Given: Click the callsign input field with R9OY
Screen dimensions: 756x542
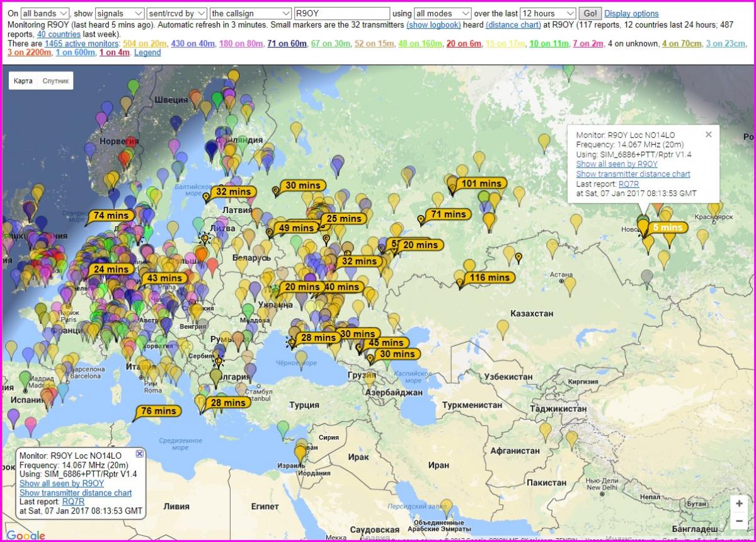Looking at the screenshot, I should [x=341, y=13].
